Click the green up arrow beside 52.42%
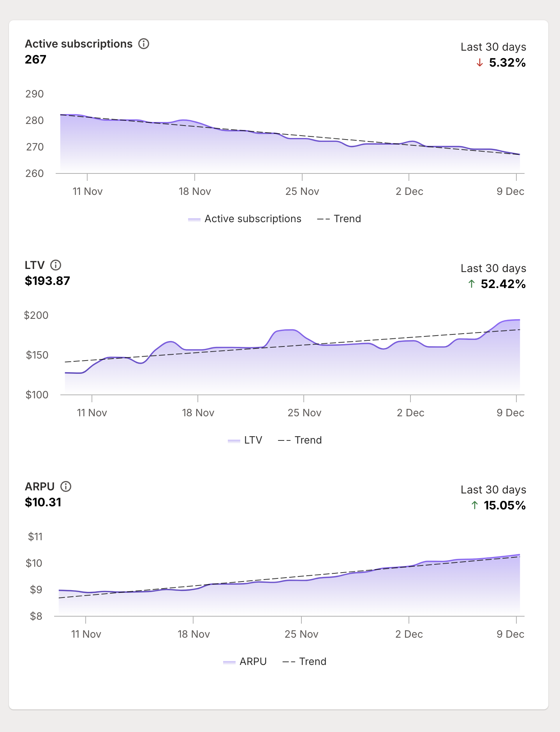 tap(471, 284)
